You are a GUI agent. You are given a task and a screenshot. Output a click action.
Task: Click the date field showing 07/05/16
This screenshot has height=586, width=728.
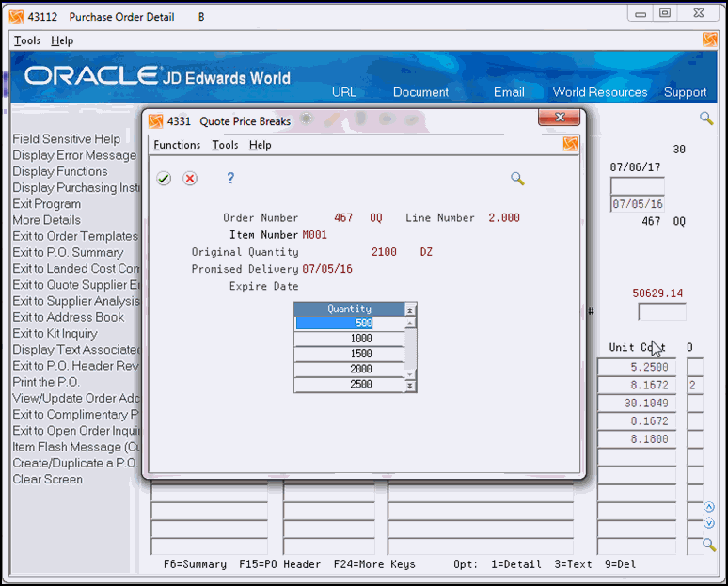pyautogui.click(x=638, y=204)
